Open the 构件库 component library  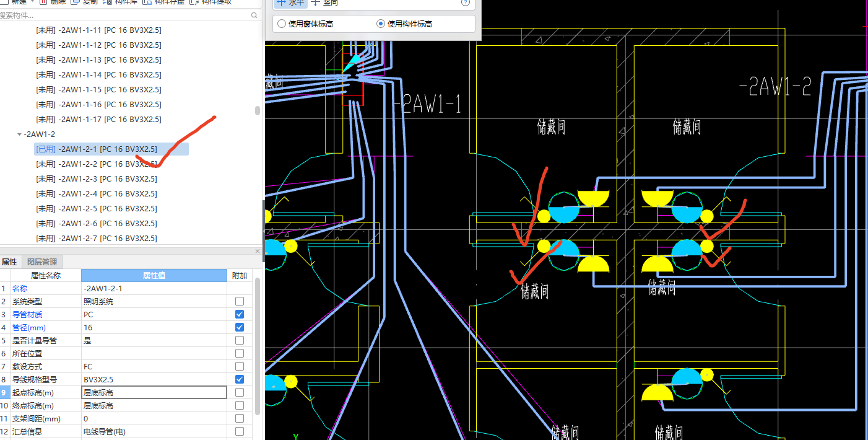[x=120, y=2]
